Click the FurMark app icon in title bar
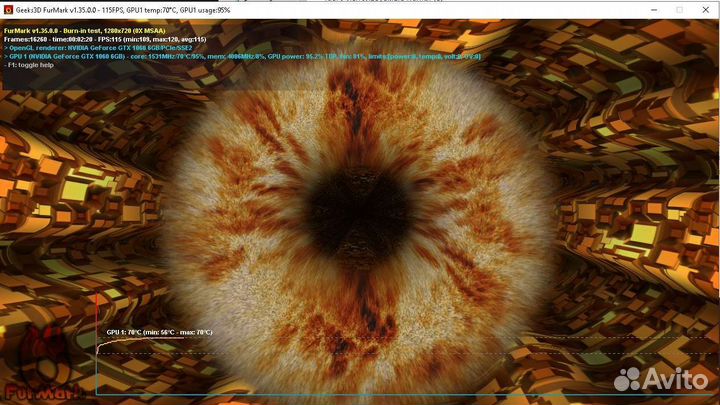The image size is (720, 405). (8, 8)
